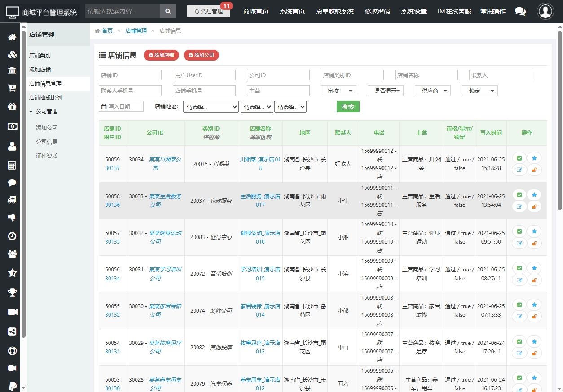
Task: Click the red 添加公司 button beside 店铺信息
Action: pyautogui.click(x=202, y=55)
